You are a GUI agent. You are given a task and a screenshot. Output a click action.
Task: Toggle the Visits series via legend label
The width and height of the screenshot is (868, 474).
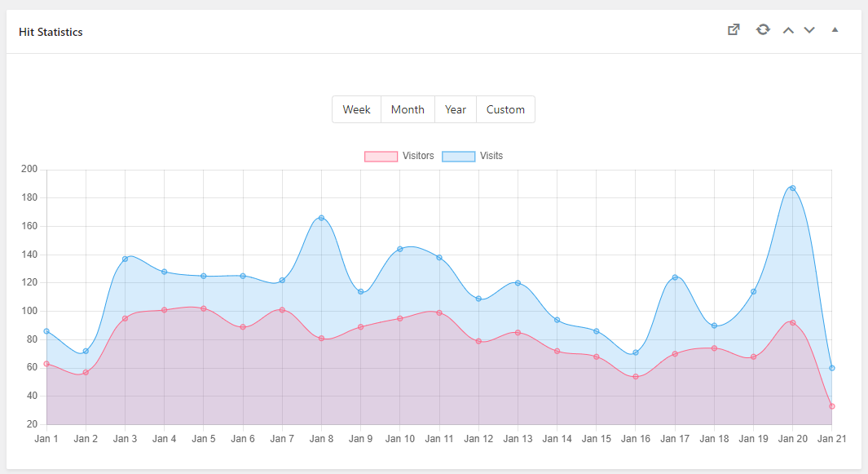tap(491, 156)
